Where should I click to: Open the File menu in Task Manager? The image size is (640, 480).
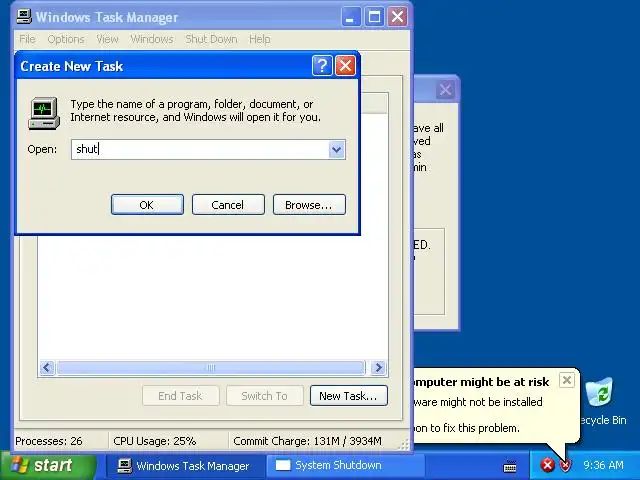(x=27, y=39)
